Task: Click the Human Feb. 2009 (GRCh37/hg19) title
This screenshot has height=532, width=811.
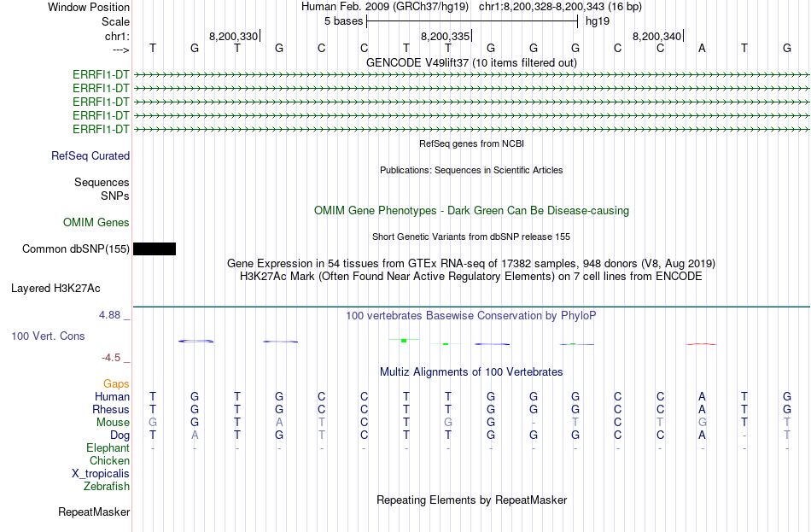Action: click(x=385, y=7)
